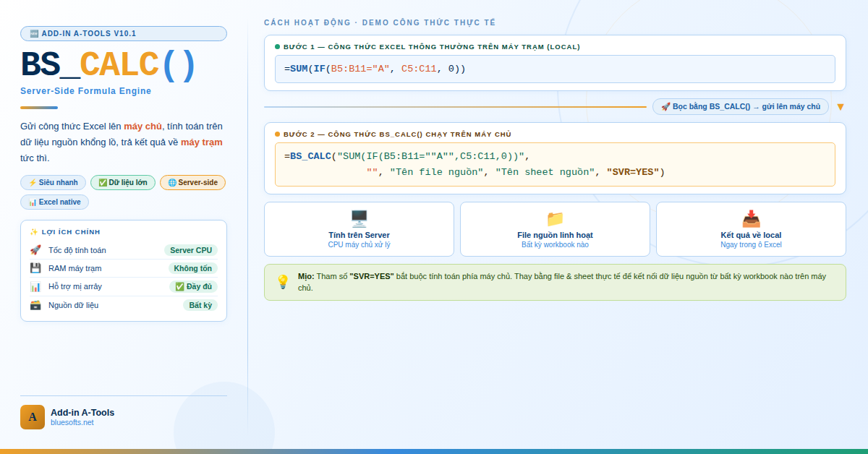Select the Siêu nhanh tag
Image resolution: width=868 pixels, height=454 pixels.
coord(53,182)
